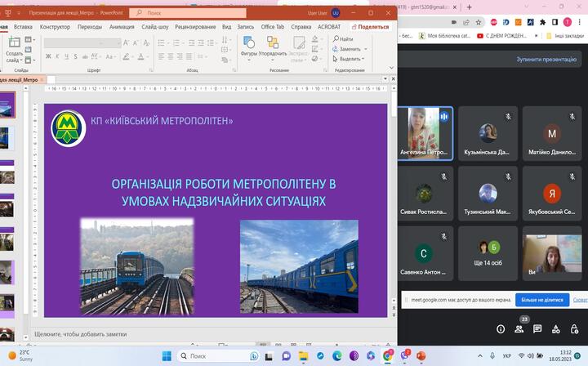Screen dimensions: 588x366
Task: Toggle strikethrough formatting
Action: (85, 56)
